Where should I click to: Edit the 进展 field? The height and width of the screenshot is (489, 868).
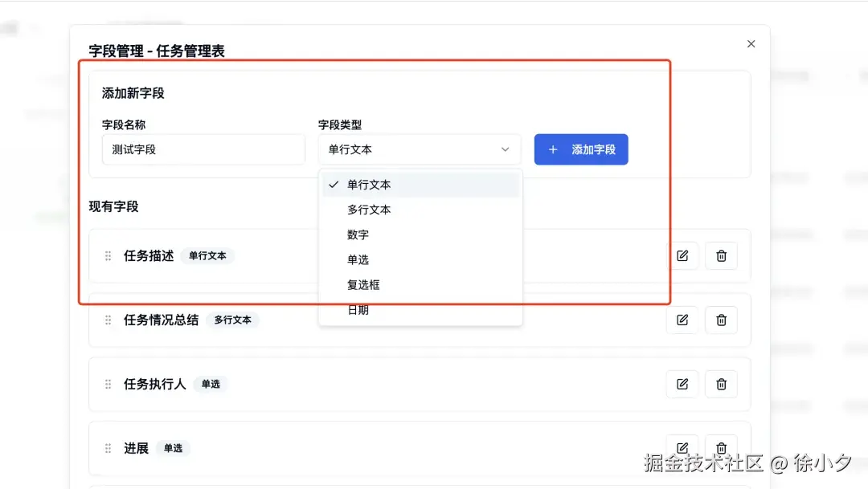click(x=682, y=446)
